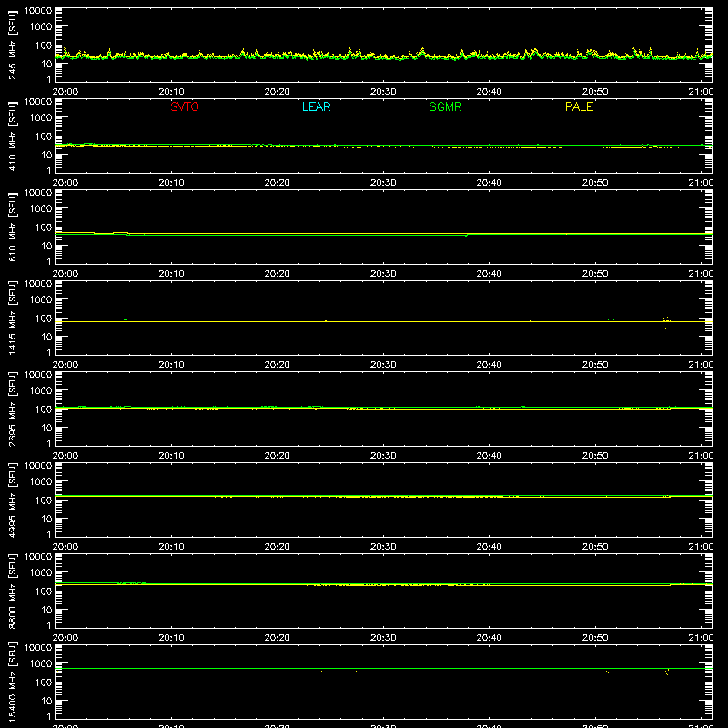Click 21:00 under the 245 MHz plot
This screenshot has width=728, height=728.
tap(701, 92)
